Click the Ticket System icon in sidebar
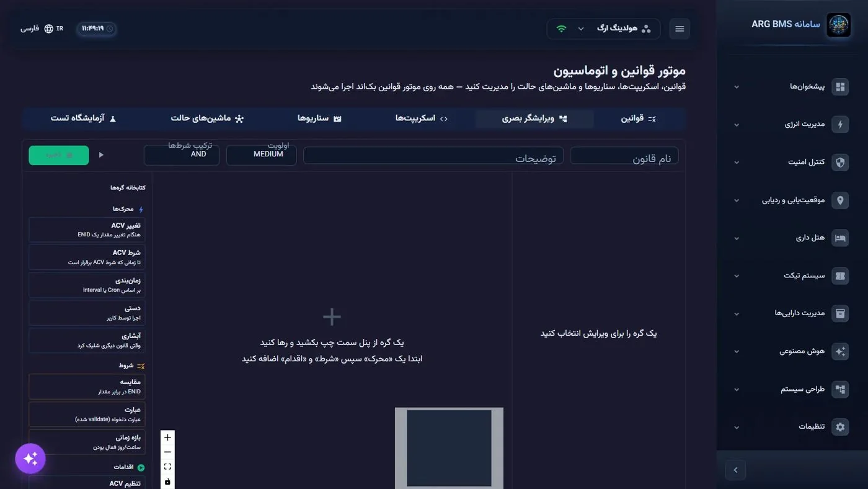Viewport: 868px width, 489px height. point(840,276)
